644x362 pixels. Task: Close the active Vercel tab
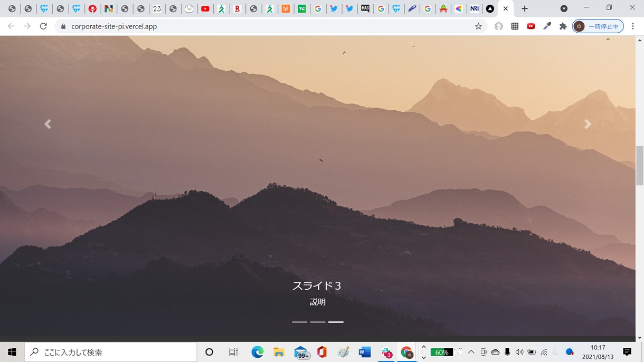(x=506, y=8)
